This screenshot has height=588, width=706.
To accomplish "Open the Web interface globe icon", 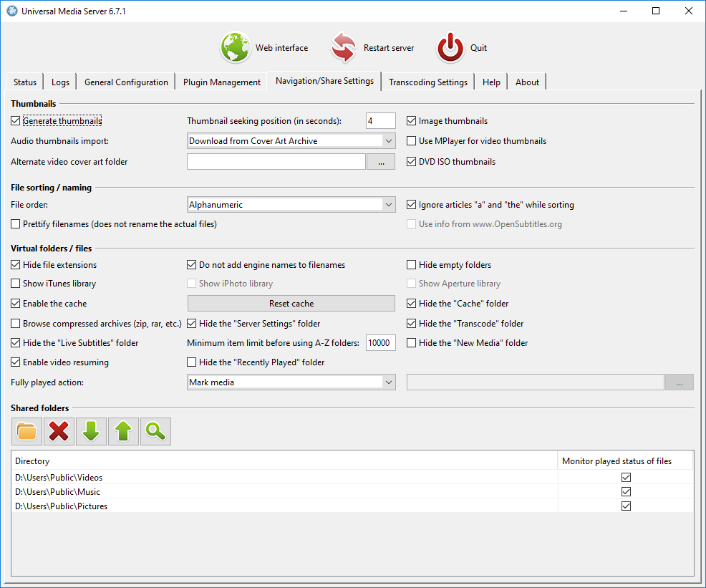I will pos(235,47).
